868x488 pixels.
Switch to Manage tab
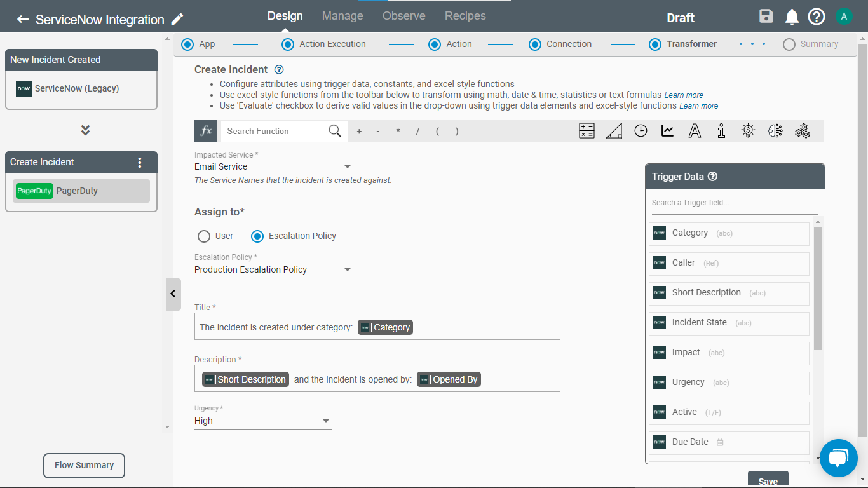click(x=342, y=16)
